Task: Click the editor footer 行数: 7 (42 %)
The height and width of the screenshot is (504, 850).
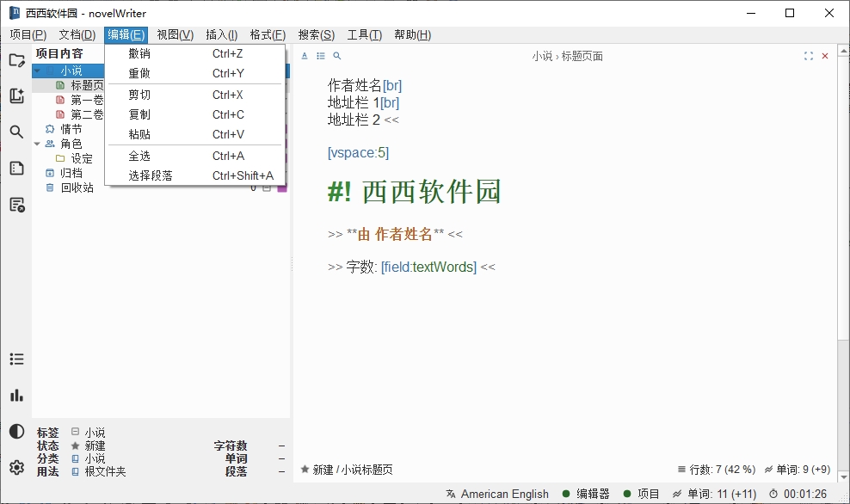Action: (717, 470)
